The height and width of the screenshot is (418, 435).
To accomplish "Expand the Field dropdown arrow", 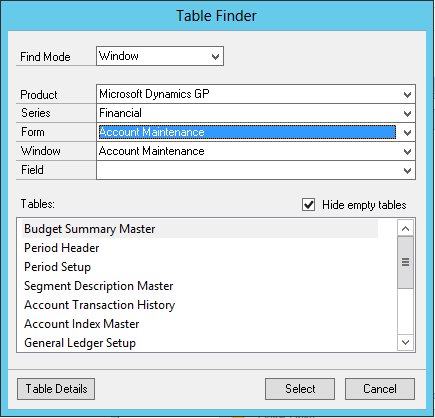I will (407, 170).
